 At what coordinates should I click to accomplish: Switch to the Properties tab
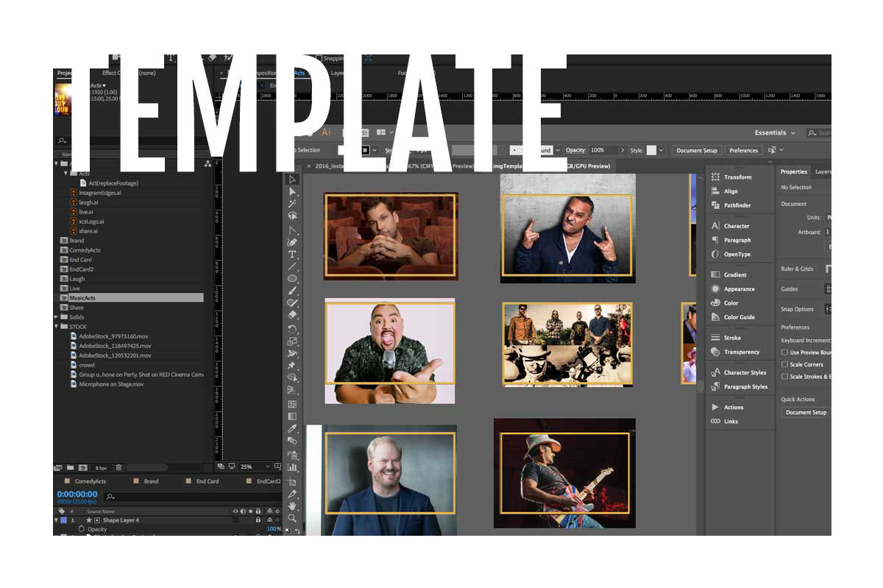(x=794, y=171)
